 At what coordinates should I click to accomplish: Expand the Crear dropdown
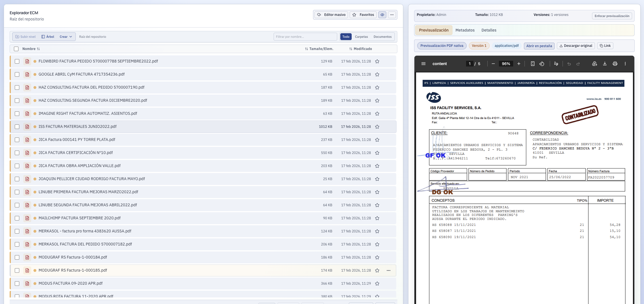point(65,36)
